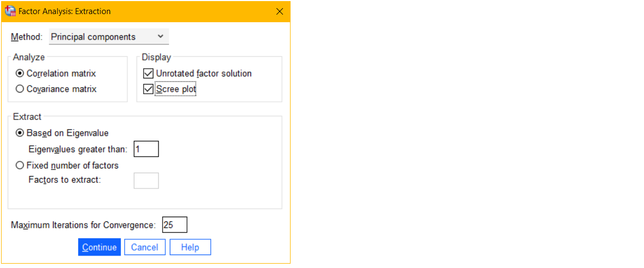This screenshot has width=644, height=268.
Task: Close the Factor Analysis: Extraction dialog
Action: pos(280,11)
